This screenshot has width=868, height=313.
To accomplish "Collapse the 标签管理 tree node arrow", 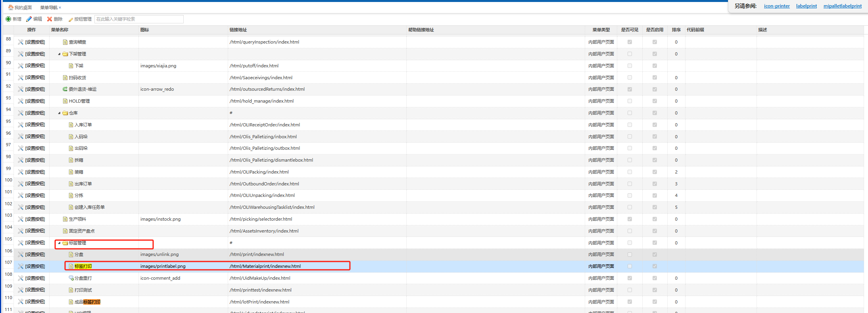I will point(60,243).
